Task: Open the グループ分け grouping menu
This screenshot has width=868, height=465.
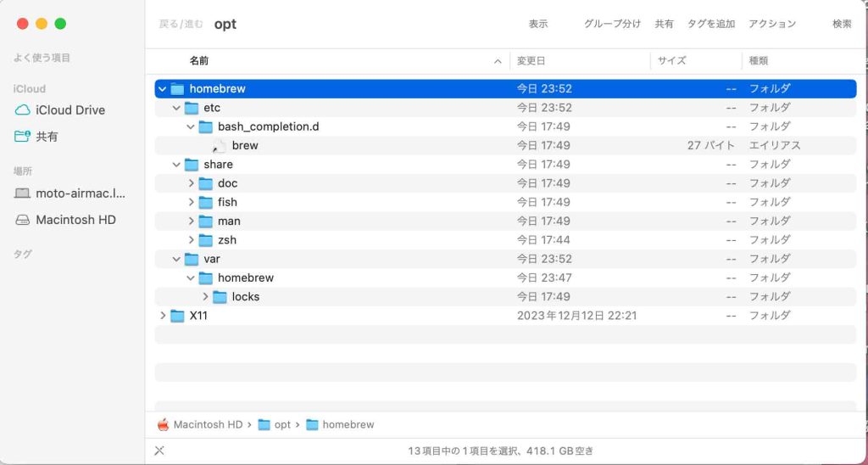Action: (x=612, y=24)
